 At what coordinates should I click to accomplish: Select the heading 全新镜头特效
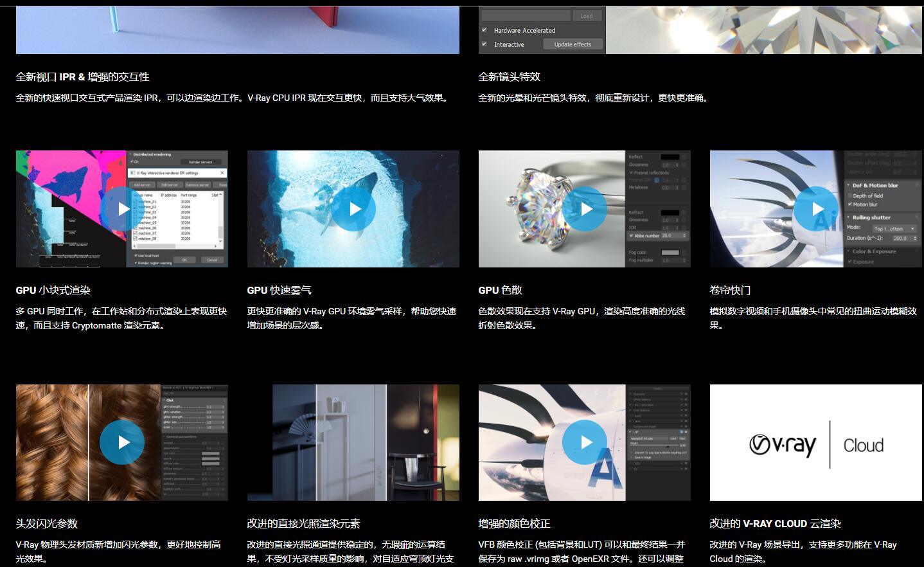pos(510,76)
